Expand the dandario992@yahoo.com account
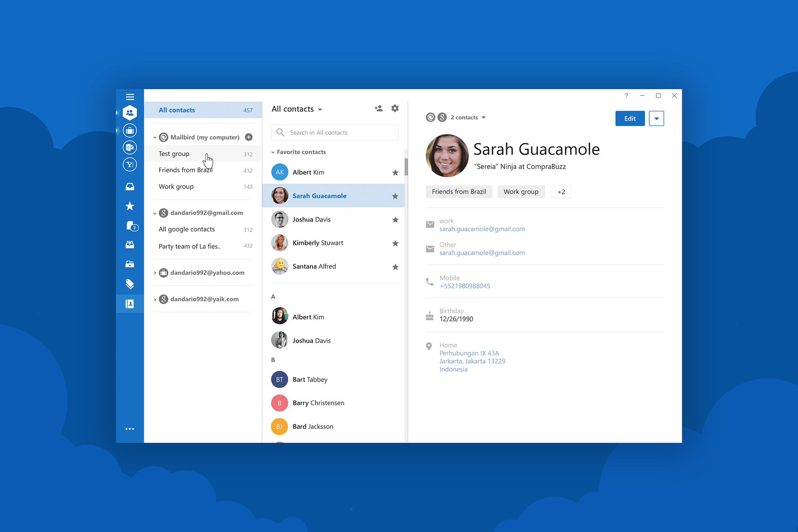Screen dimensions: 798x532 click(x=155, y=273)
